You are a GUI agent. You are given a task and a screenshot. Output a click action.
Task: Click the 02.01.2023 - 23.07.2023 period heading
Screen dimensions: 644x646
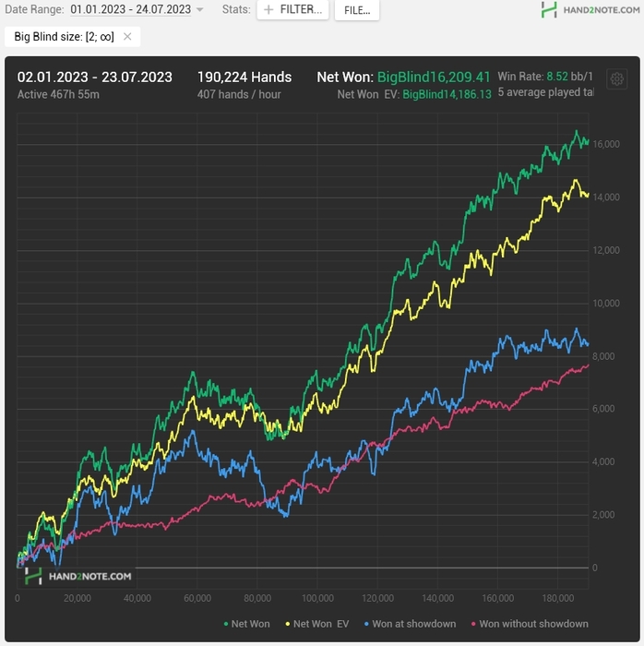[95, 77]
